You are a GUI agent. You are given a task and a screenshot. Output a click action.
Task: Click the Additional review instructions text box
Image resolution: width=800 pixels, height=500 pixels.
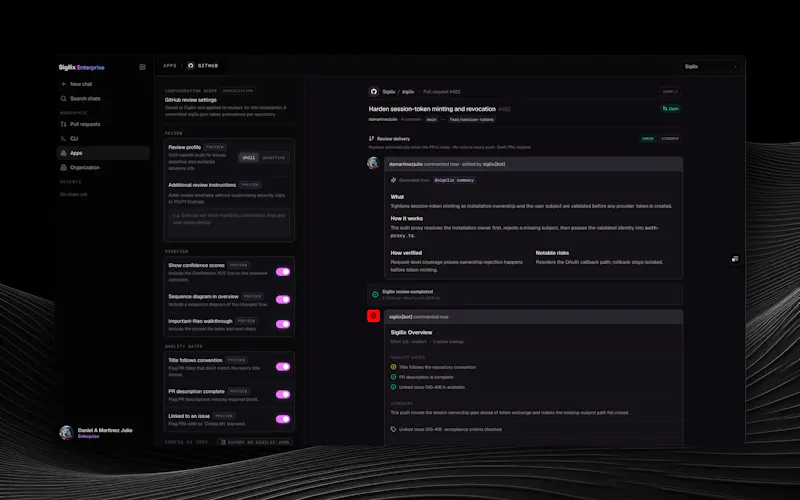click(x=229, y=222)
